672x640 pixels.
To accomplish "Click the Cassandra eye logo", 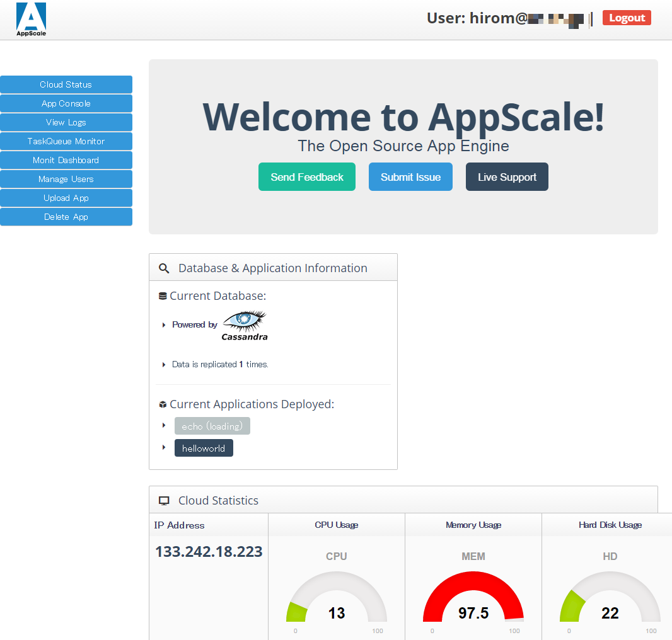I will (x=245, y=326).
